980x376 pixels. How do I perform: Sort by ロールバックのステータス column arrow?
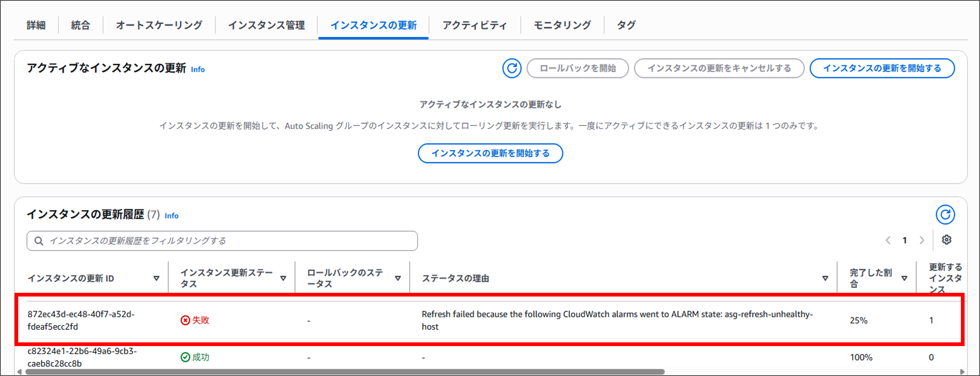tap(398, 278)
